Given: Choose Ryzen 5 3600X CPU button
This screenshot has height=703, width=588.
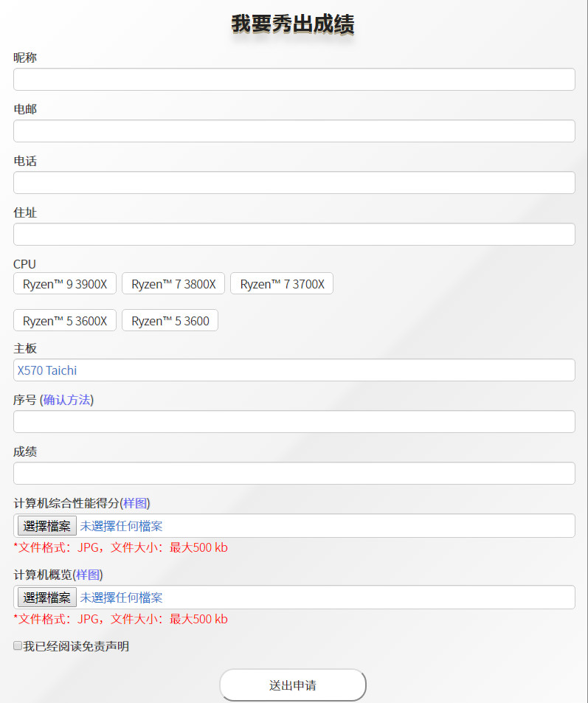Looking at the screenshot, I should [65, 321].
